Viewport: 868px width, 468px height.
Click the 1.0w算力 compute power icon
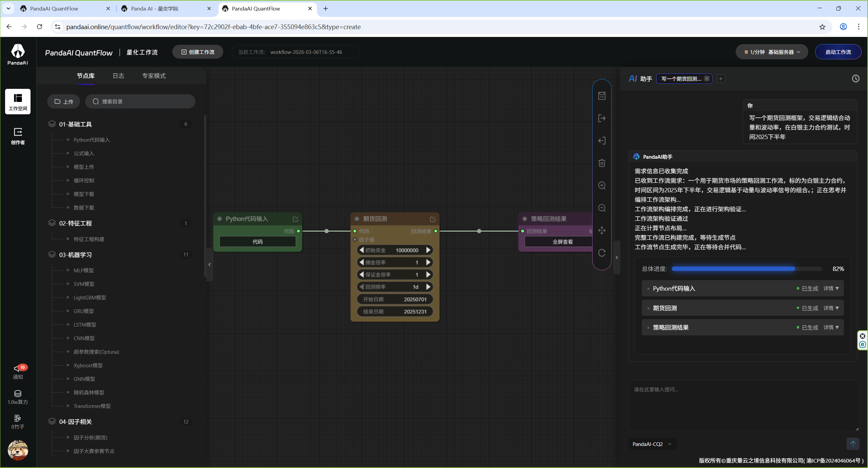(18, 397)
